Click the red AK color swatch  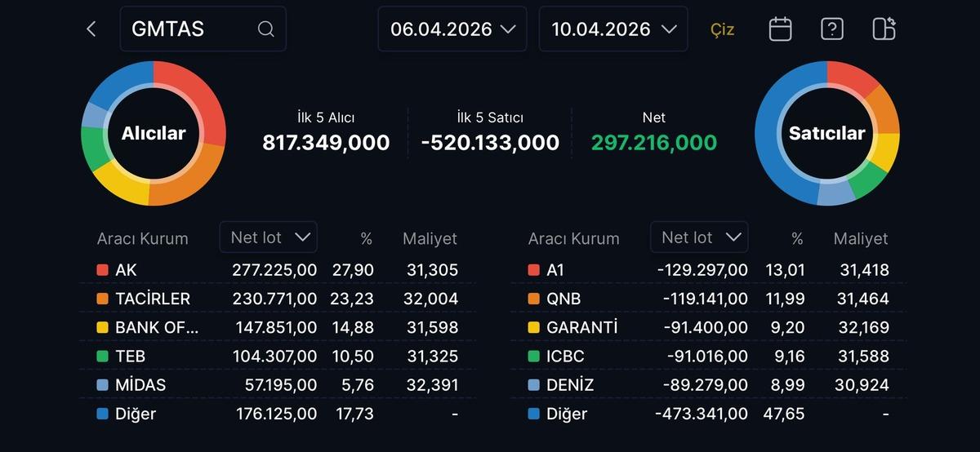coord(102,270)
